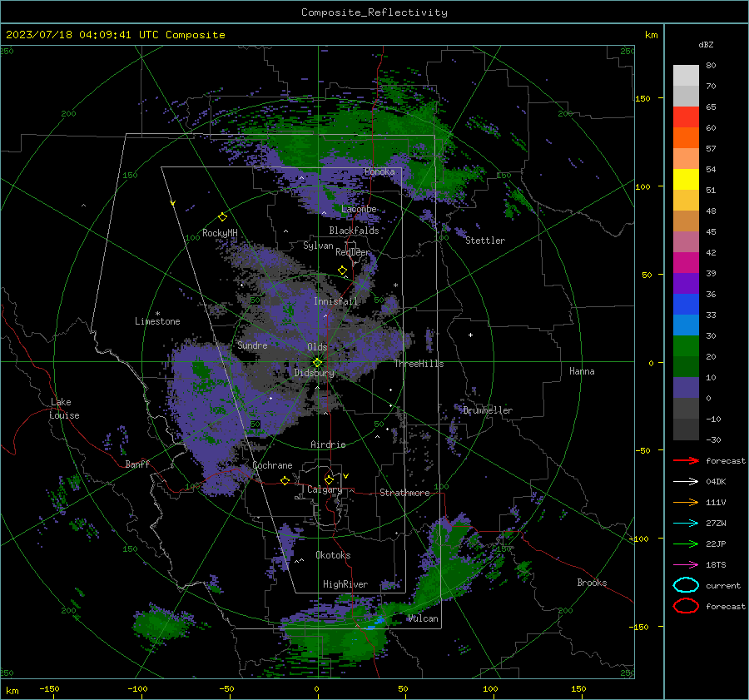Click the Vulcan city label
749x700 pixels.
click(x=423, y=618)
